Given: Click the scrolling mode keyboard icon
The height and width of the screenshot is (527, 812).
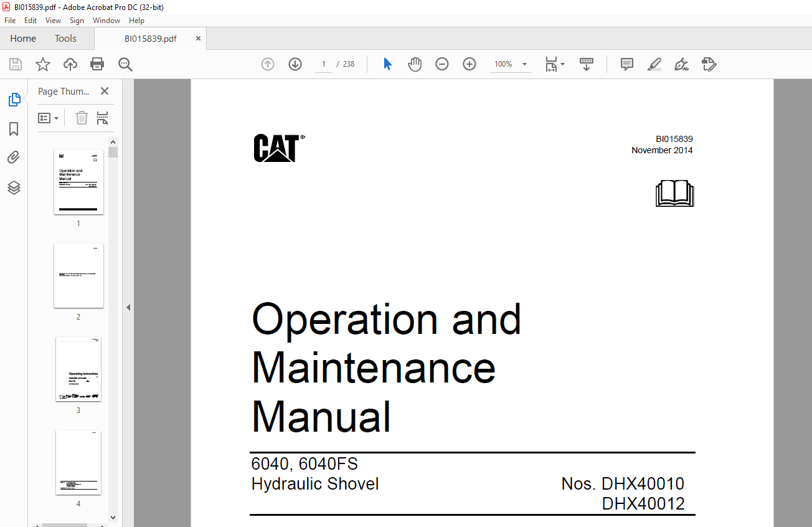Looking at the screenshot, I should click(587, 64).
